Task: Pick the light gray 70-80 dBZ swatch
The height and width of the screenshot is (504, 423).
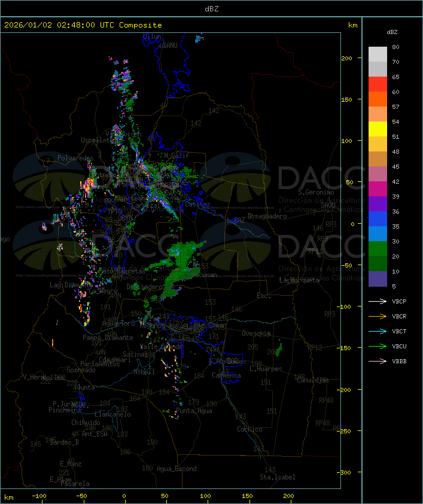Action: click(x=378, y=54)
